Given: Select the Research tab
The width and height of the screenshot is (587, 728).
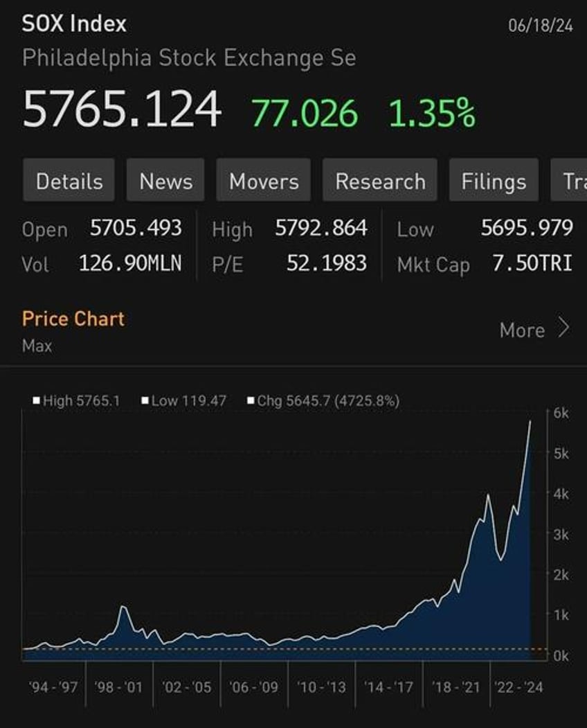Looking at the screenshot, I should click(380, 180).
